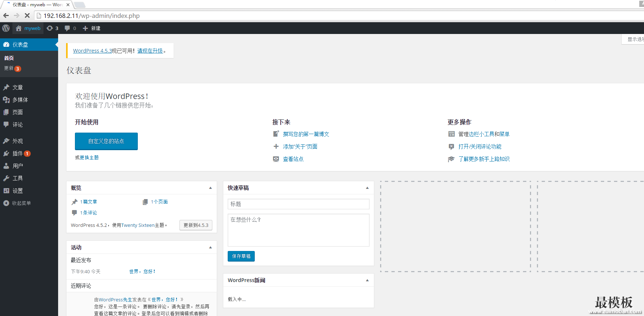
Task: Close the 仪表盘 browser tab
Action: click(x=68, y=5)
